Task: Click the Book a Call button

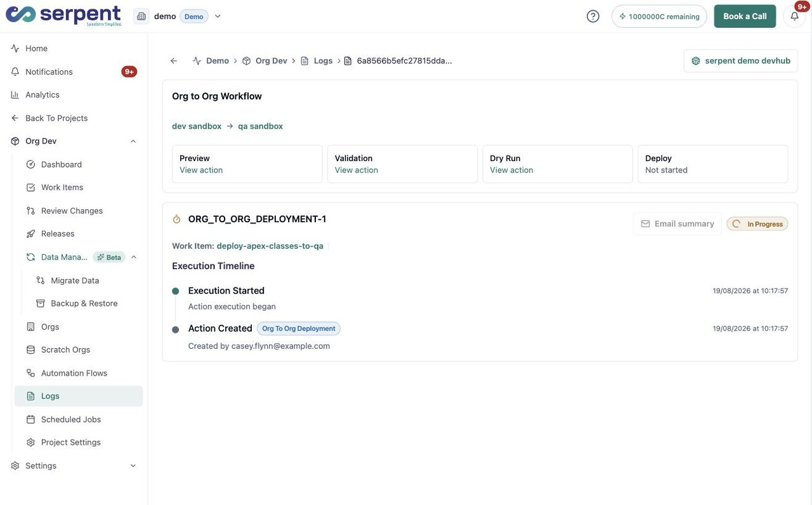Action: coord(745,16)
